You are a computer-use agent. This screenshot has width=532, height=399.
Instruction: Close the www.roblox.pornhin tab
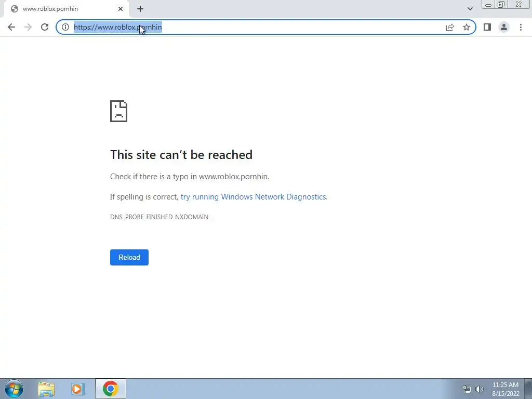(121, 9)
